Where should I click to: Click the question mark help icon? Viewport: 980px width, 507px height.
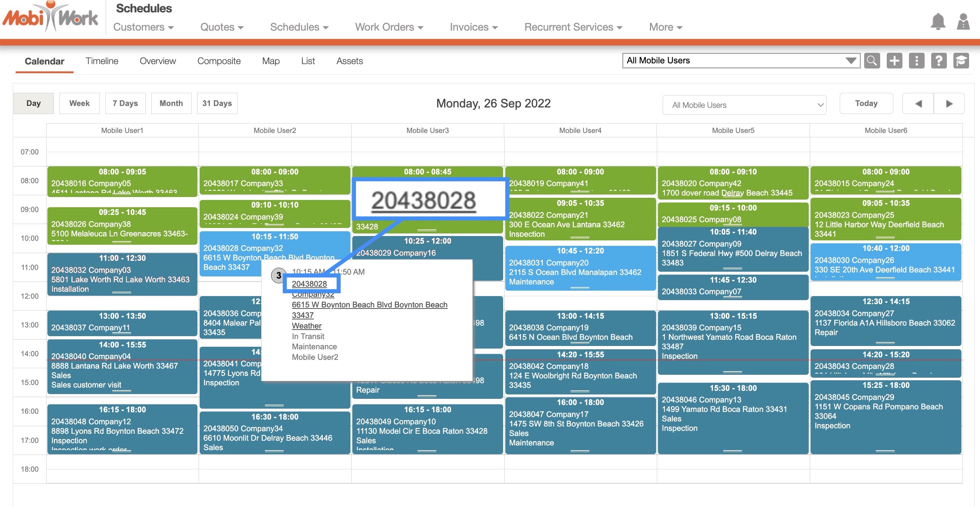coord(938,61)
